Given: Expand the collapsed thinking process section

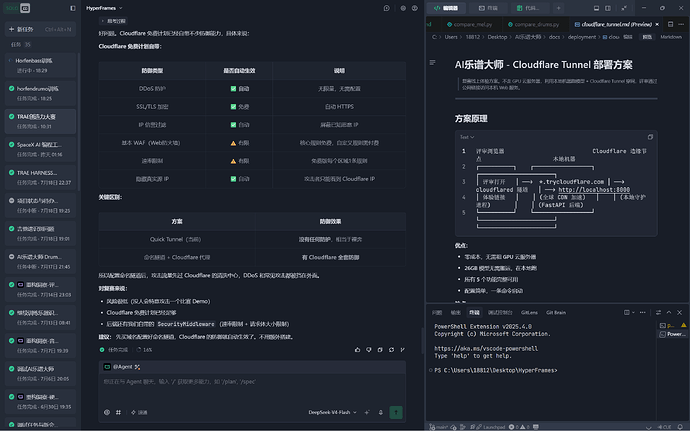Looking at the screenshot, I should tap(113, 21).
